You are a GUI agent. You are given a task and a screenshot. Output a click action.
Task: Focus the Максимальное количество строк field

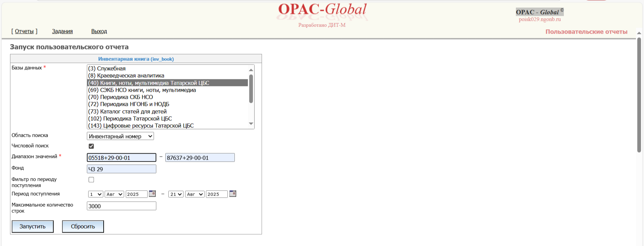point(121,206)
